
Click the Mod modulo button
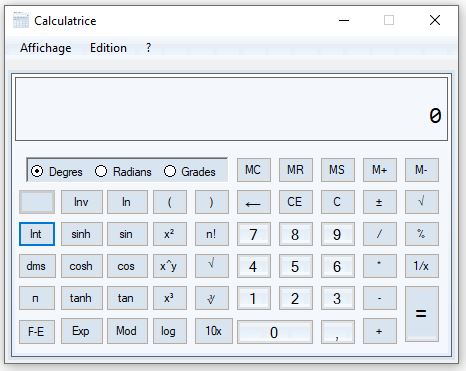click(x=127, y=331)
